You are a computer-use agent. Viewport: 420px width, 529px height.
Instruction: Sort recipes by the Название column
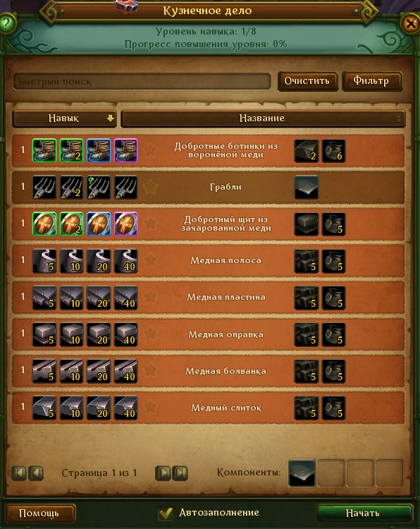pos(263,118)
